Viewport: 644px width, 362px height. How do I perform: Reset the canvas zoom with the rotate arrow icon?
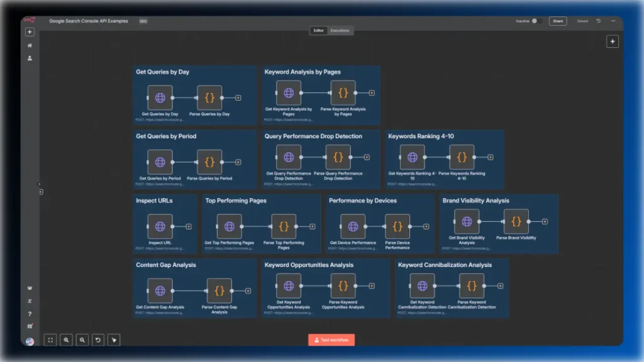click(97, 340)
